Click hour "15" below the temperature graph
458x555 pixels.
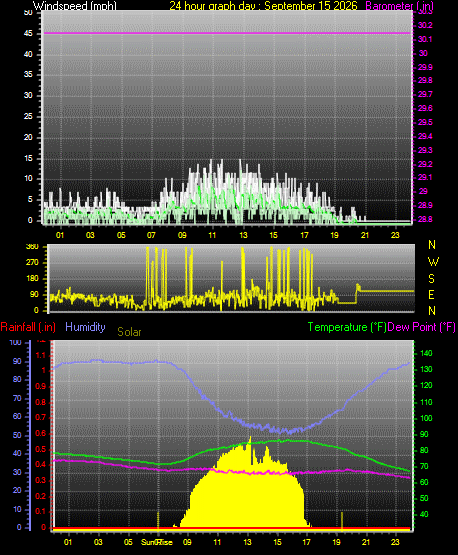pyautogui.click(x=277, y=542)
